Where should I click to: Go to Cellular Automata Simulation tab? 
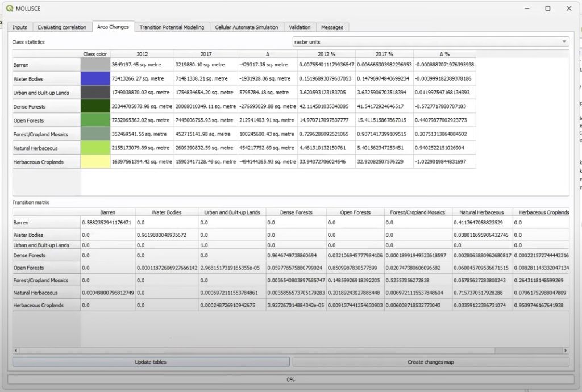point(247,27)
